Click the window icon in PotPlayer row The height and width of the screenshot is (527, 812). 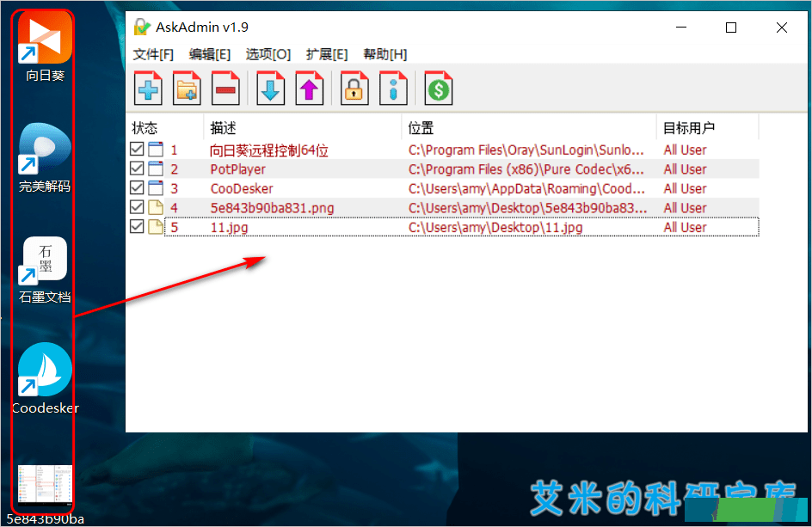156,169
